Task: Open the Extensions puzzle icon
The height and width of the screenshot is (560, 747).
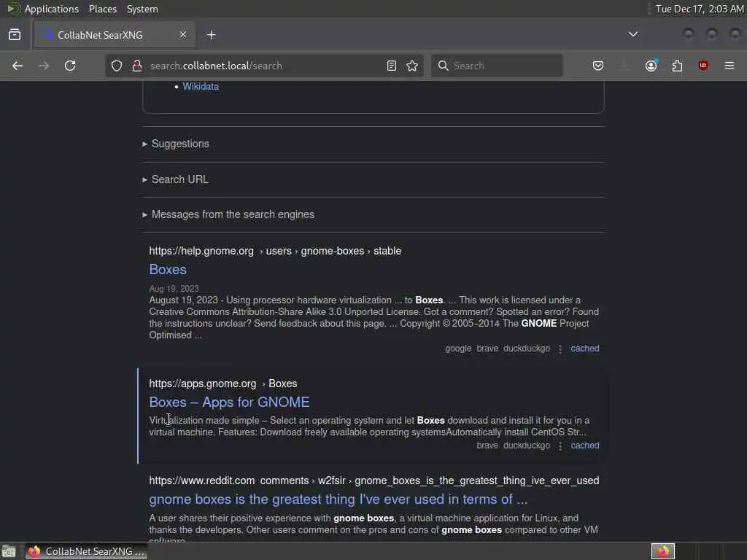Action: pos(677,66)
